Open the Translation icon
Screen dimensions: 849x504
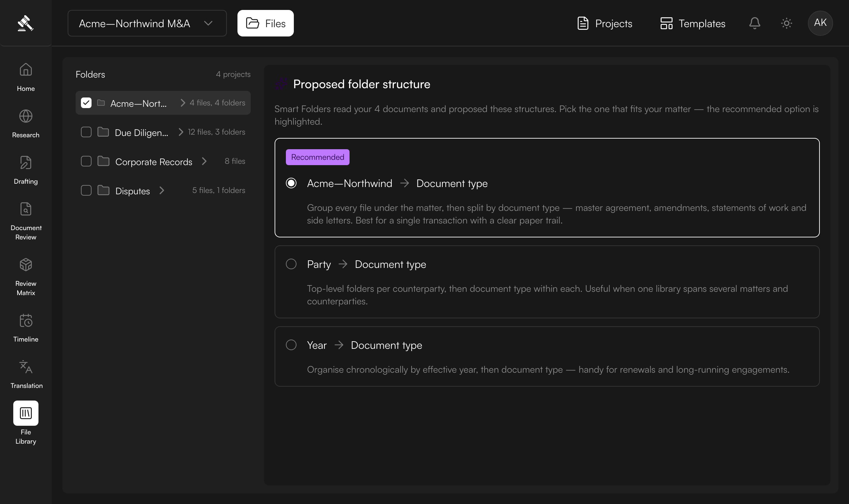26,367
